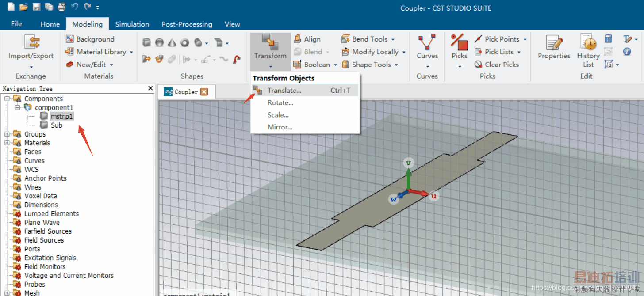The width and height of the screenshot is (644, 296).
Task: Create a brick shape
Action: click(147, 42)
